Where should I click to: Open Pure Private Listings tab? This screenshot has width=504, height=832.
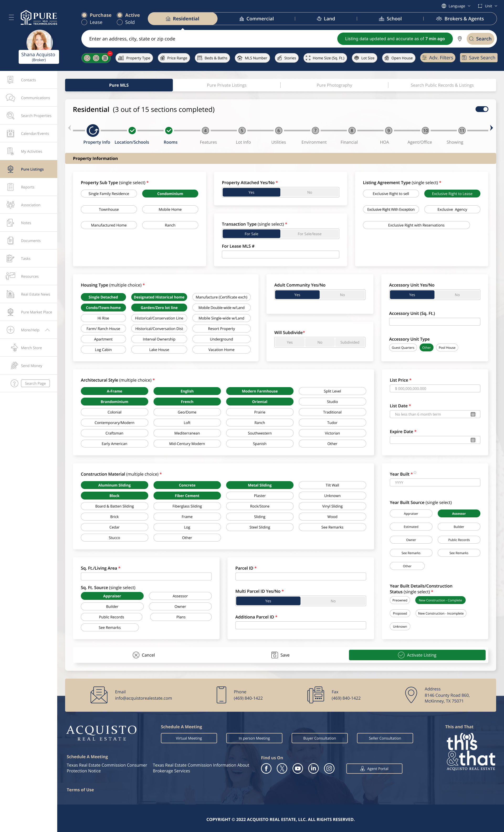coord(227,85)
